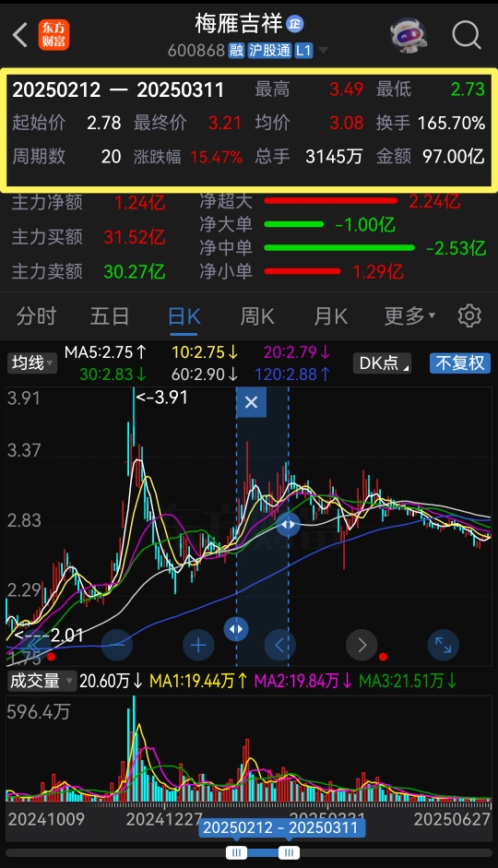Screen dimensions: 498x868
Task: Expand the stock code dropdown arrow
Action: (323, 51)
